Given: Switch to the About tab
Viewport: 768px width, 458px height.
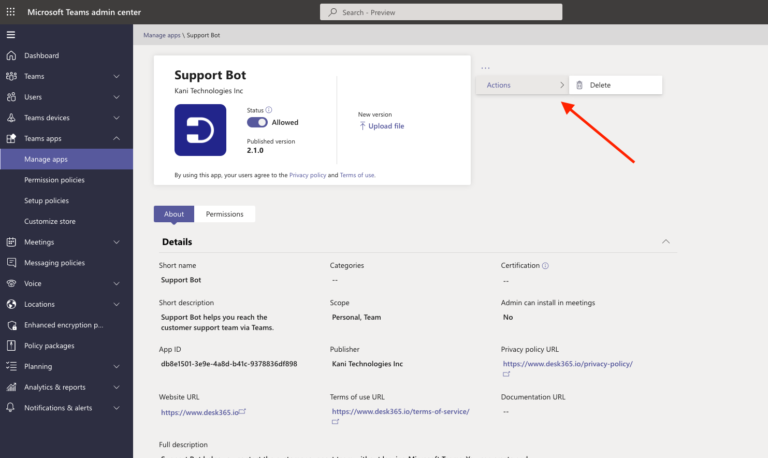Looking at the screenshot, I should click(174, 214).
